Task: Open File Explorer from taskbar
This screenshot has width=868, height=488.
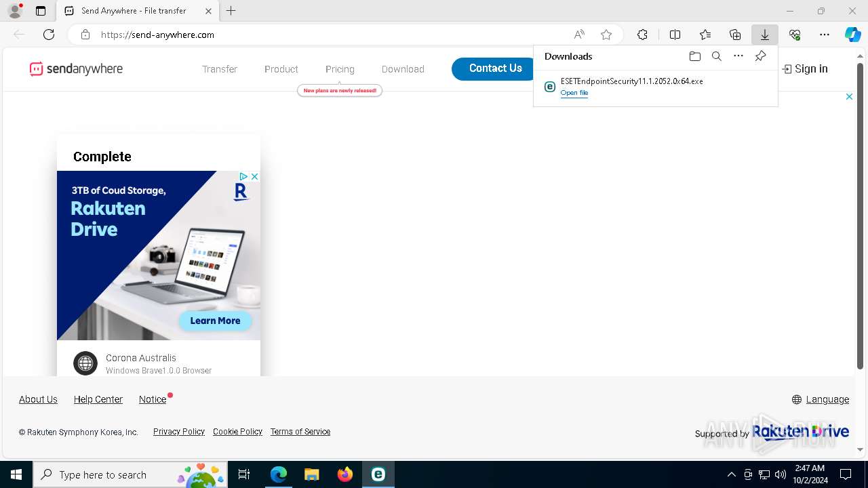Action: pyautogui.click(x=312, y=474)
